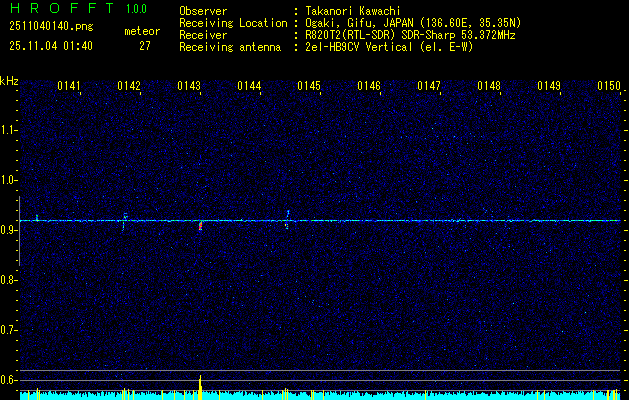The height and width of the screenshot is (400, 629).
Task: Click the 0.8 kHz frequency label
Action: (x=8, y=280)
